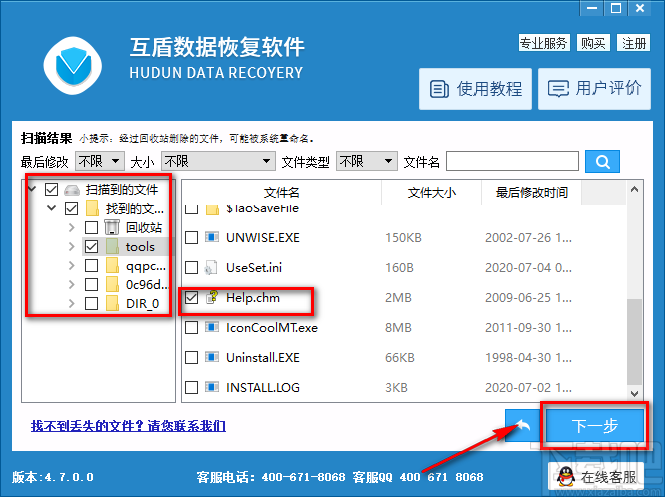Screen dimensions: 665x497
Task: Uncheck the 找到的文... folder checkbox
Action: click(71, 208)
